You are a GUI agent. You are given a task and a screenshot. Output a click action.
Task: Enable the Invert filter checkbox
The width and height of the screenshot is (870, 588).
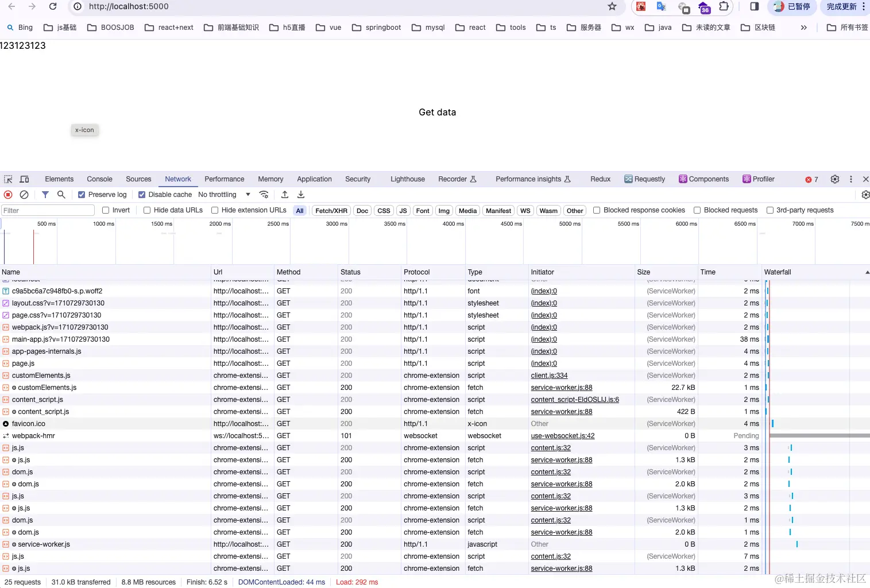coord(106,210)
